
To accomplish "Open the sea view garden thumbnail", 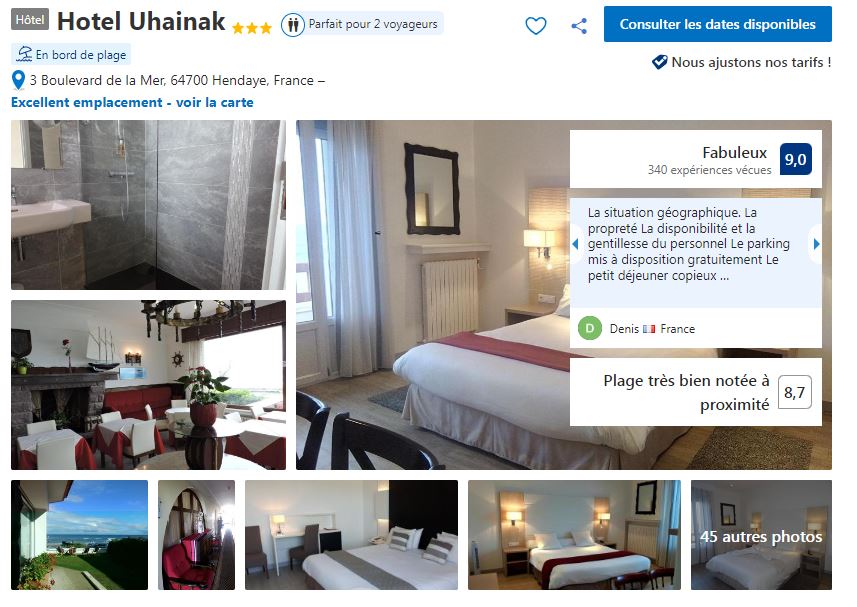I will [x=79, y=535].
